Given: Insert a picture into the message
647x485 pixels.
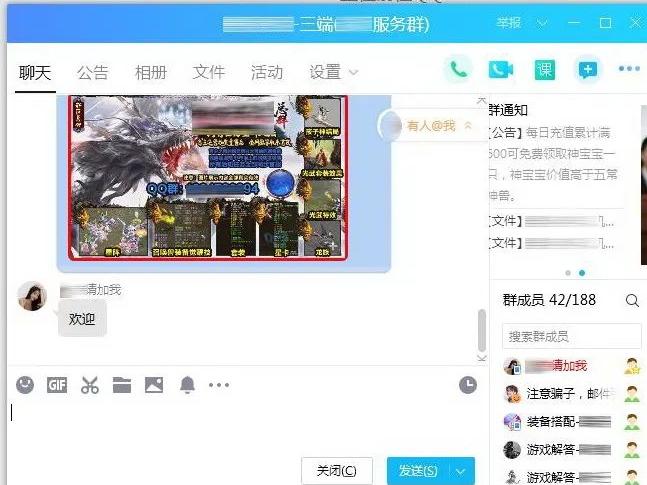Looking at the screenshot, I should 154,385.
